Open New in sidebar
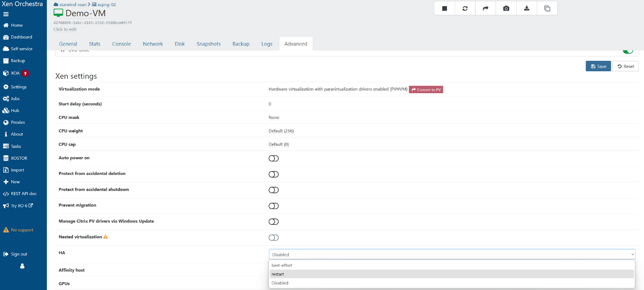Screen dimensions: 644x290 pyautogui.click(x=11, y=182)
